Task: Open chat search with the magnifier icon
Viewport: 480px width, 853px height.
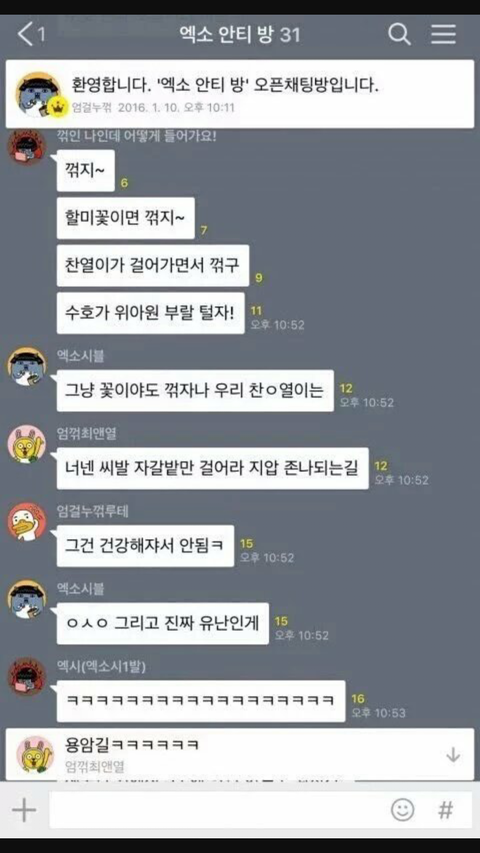Action: click(399, 35)
